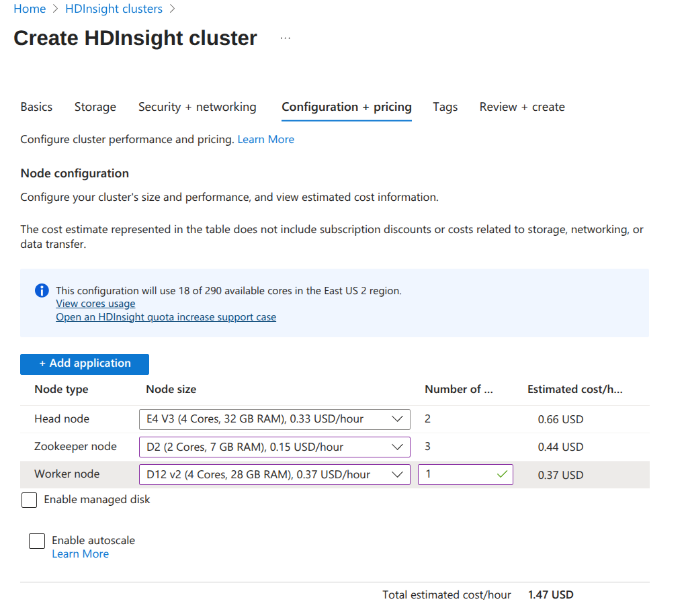Click the zookeeper node count value 3
The width and height of the screenshot is (686, 616).
(x=427, y=447)
